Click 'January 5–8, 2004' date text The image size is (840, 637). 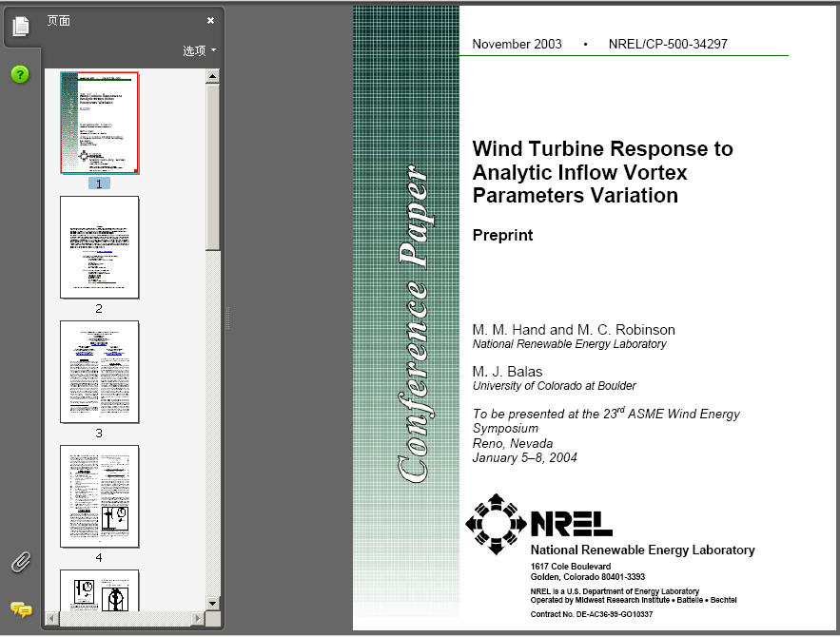(524, 457)
